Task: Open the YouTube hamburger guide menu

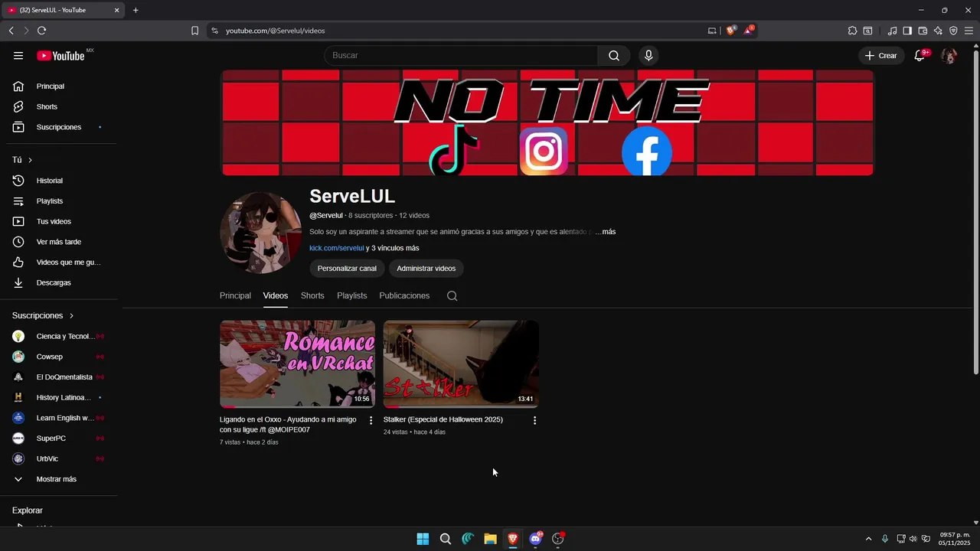Action: tap(18, 55)
